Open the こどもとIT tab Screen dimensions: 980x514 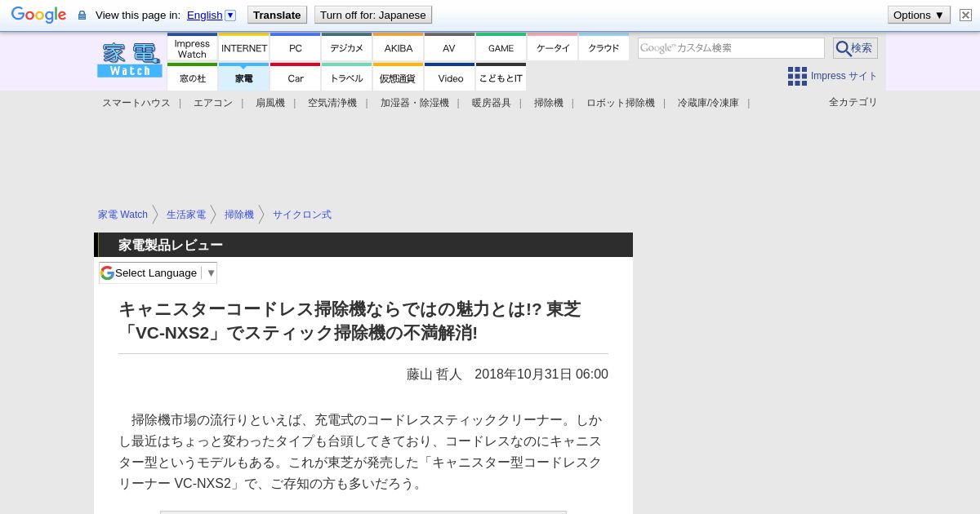tap(501, 78)
